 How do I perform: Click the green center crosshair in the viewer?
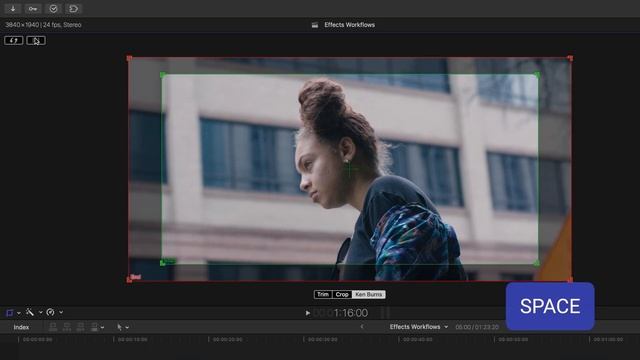pyautogui.click(x=350, y=169)
